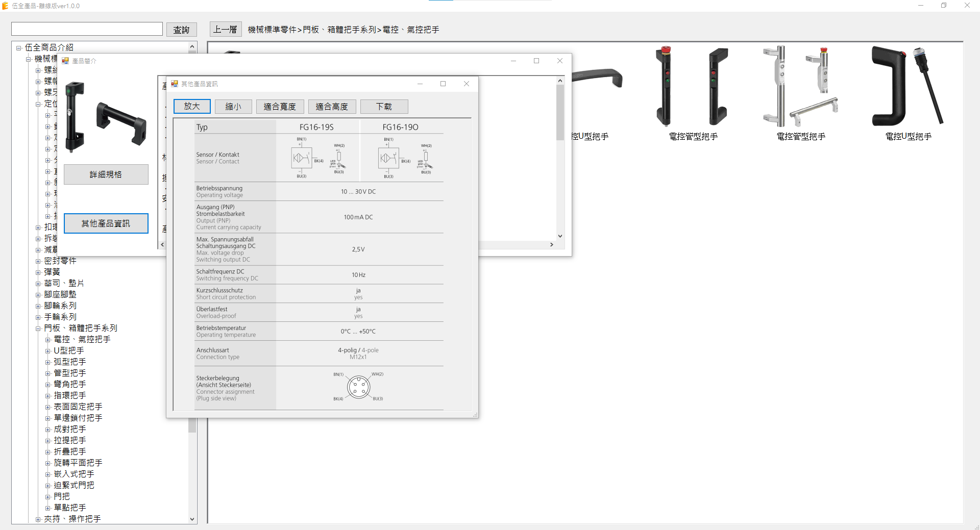Screen dimensions: 980x530
Task: Select 適合高度 fit height option
Action: click(332, 106)
